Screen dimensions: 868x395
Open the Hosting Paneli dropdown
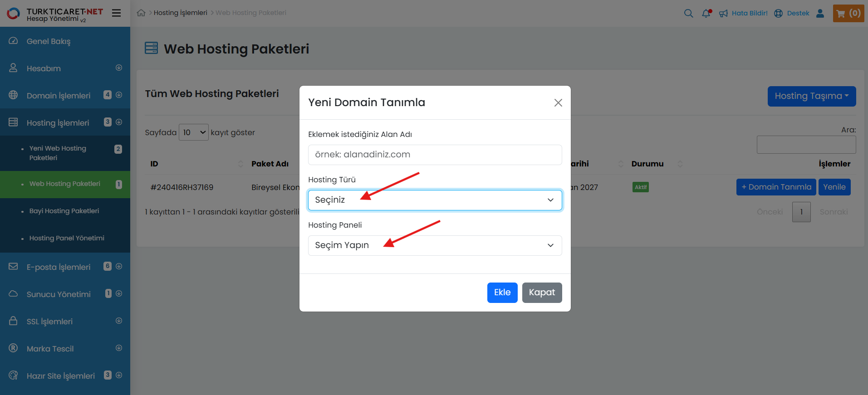click(x=435, y=245)
